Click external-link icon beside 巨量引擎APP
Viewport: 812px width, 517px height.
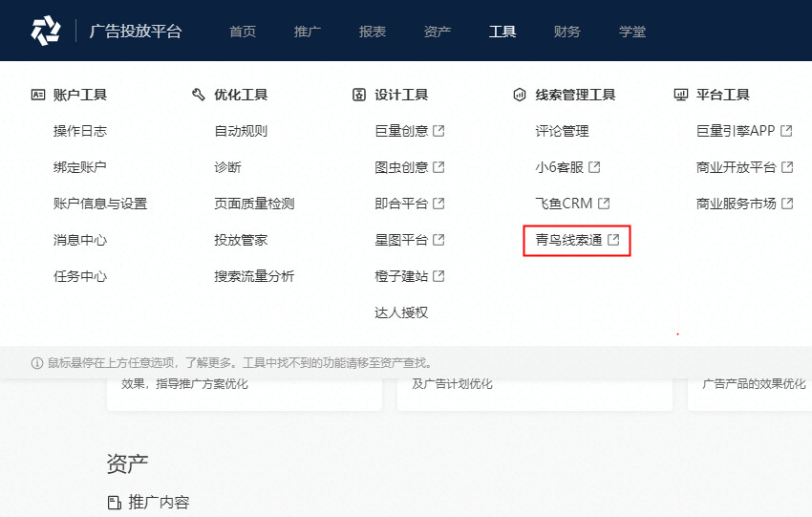[x=786, y=131]
